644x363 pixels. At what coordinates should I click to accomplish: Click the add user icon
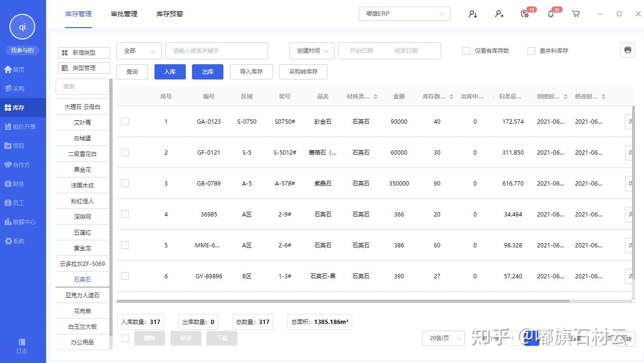[x=499, y=14]
